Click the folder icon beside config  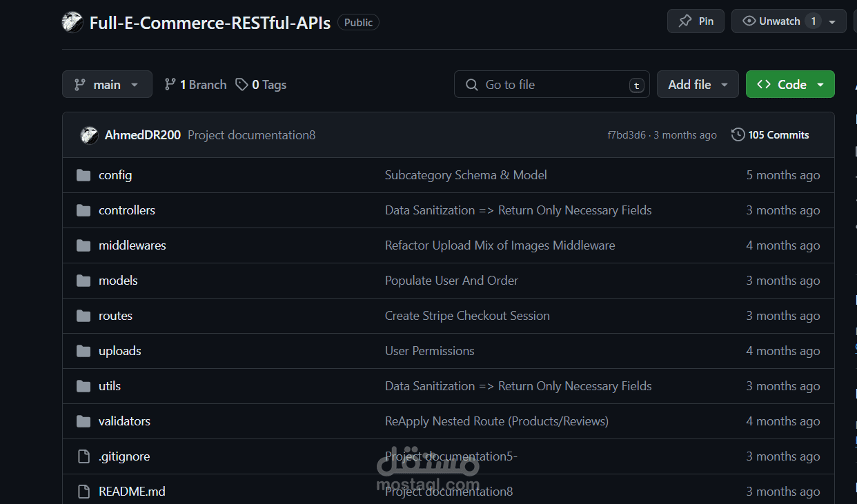coord(83,174)
